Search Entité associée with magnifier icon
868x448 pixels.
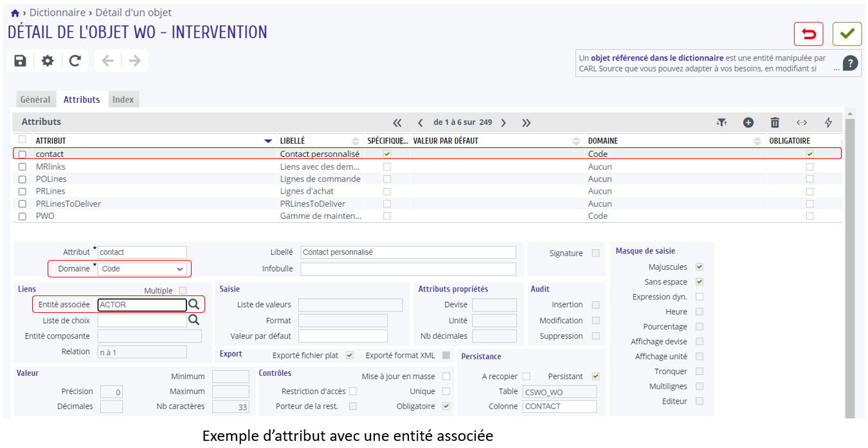194,304
